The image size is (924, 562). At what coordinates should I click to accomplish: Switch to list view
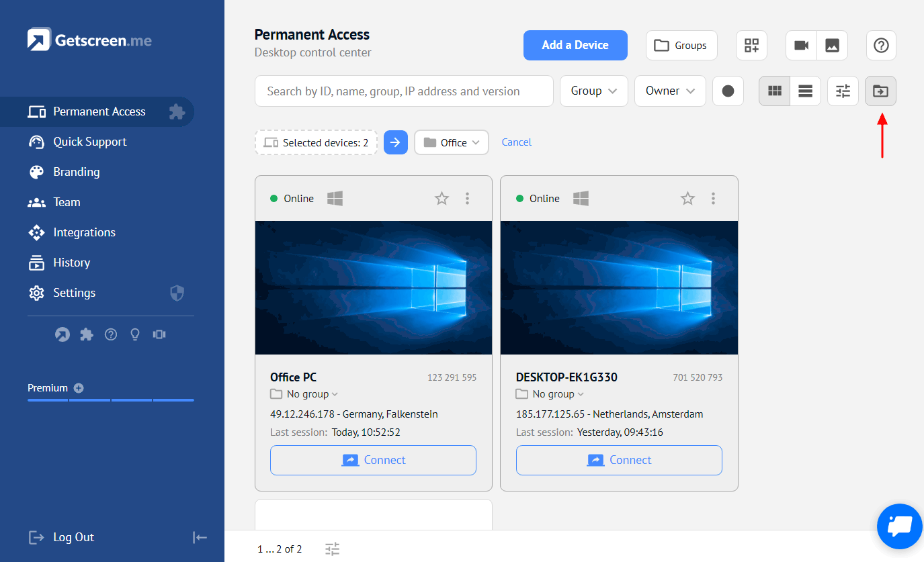pos(806,91)
